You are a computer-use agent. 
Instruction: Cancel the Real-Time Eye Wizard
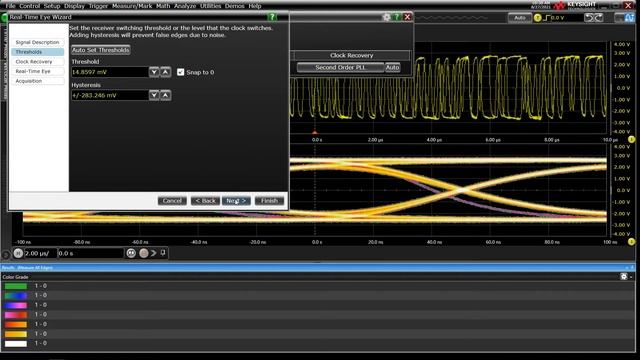pyautogui.click(x=172, y=201)
